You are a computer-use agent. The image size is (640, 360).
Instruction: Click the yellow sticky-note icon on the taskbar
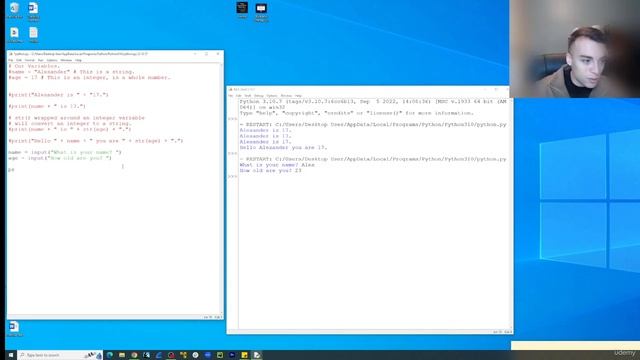pyautogui.click(x=244, y=355)
